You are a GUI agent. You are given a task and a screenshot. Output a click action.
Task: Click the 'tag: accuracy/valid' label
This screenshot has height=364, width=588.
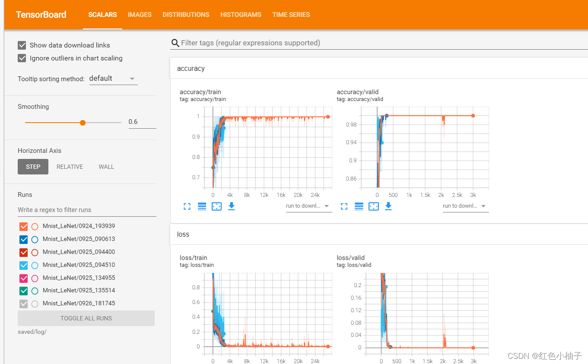point(360,99)
